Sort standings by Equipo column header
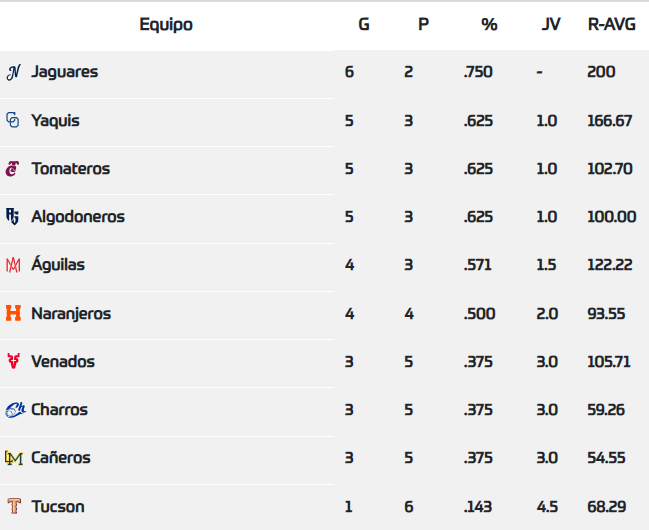 (x=166, y=24)
